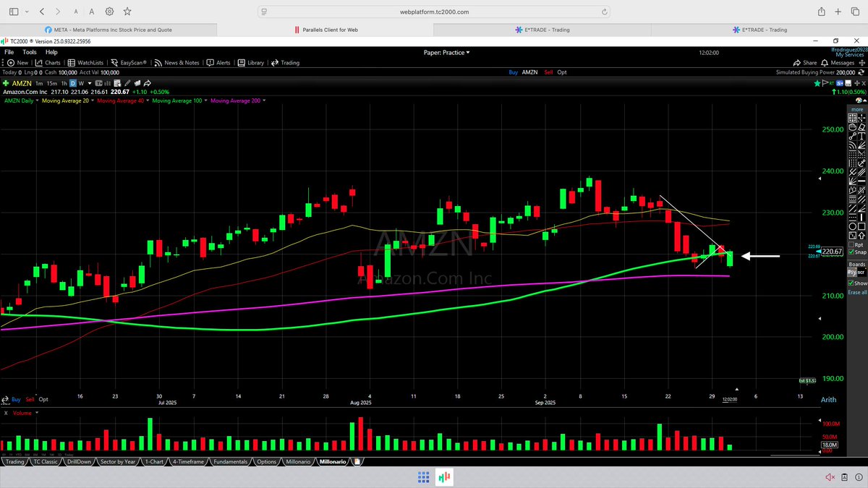This screenshot has height=488, width=868.
Task: Expand 'more' drawing tools
Action: point(857,109)
